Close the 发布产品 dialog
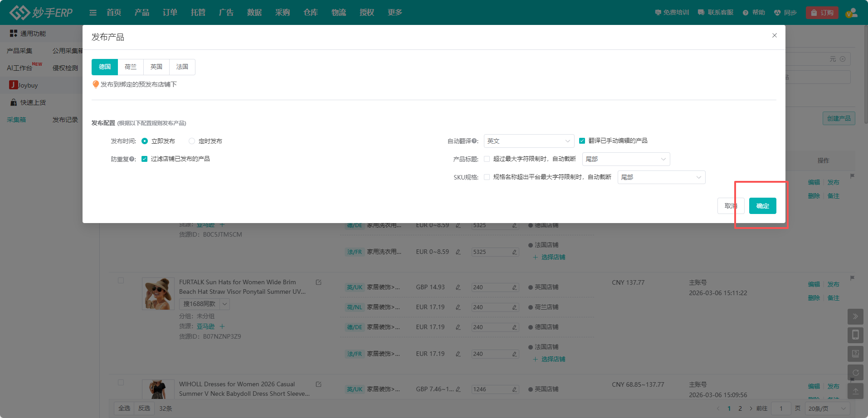 (775, 35)
